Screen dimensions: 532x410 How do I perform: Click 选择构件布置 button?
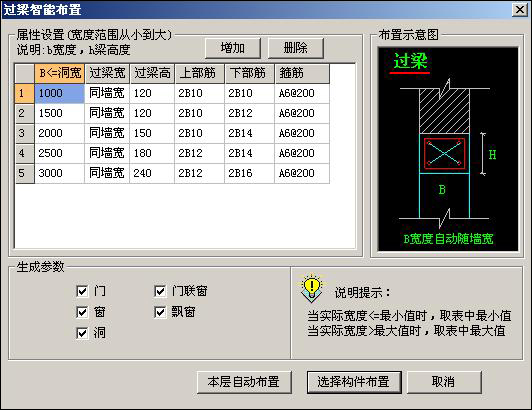[x=354, y=382]
